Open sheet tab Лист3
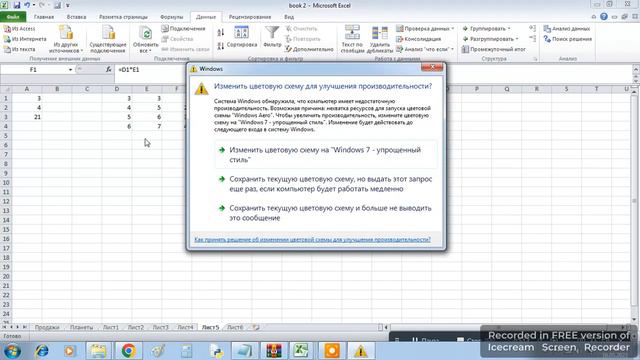This screenshot has width=640, height=360. point(160,327)
